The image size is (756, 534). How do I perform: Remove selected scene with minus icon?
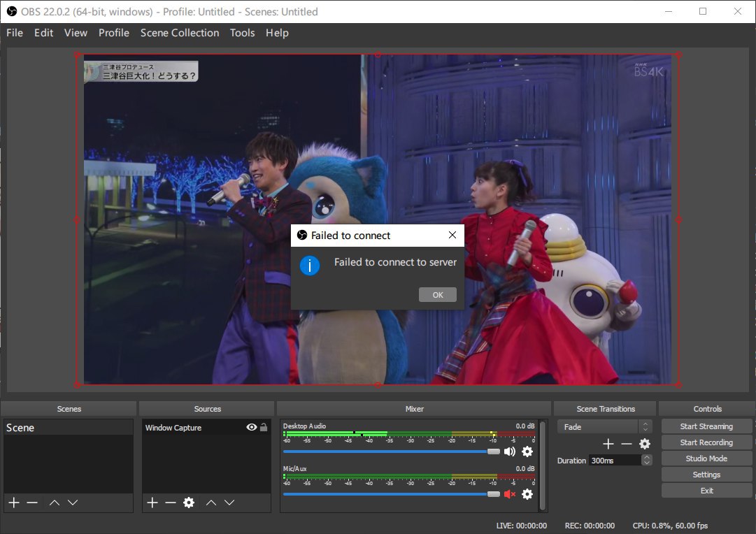[31, 503]
